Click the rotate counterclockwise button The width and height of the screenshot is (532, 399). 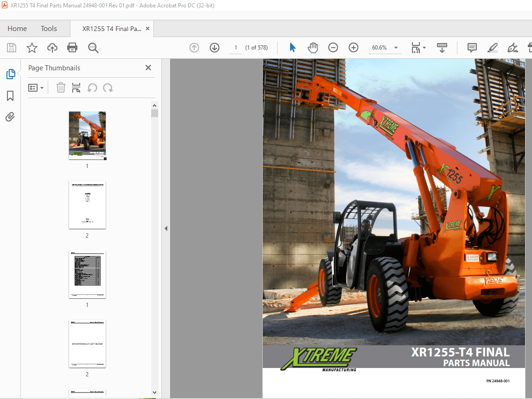[x=92, y=87]
